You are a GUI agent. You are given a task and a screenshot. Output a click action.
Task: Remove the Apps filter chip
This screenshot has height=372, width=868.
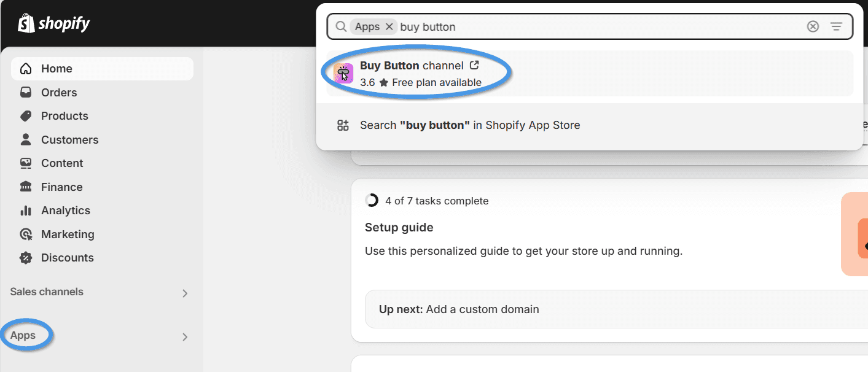(389, 26)
